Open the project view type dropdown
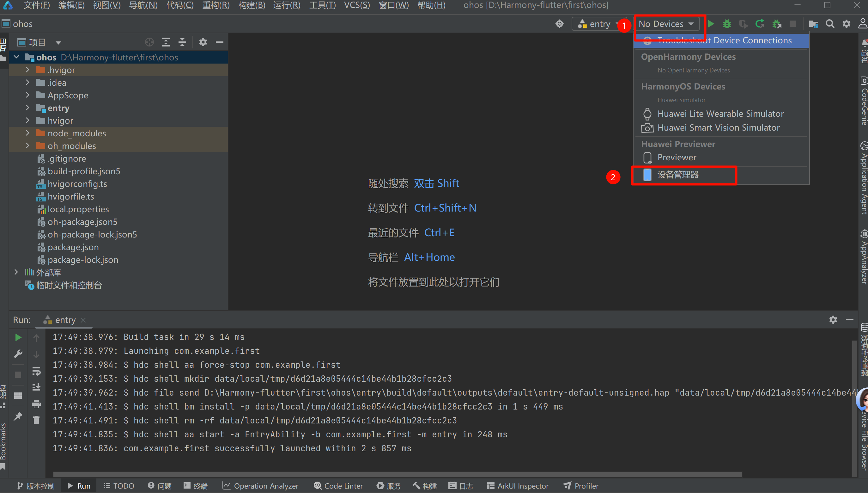 (58, 42)
